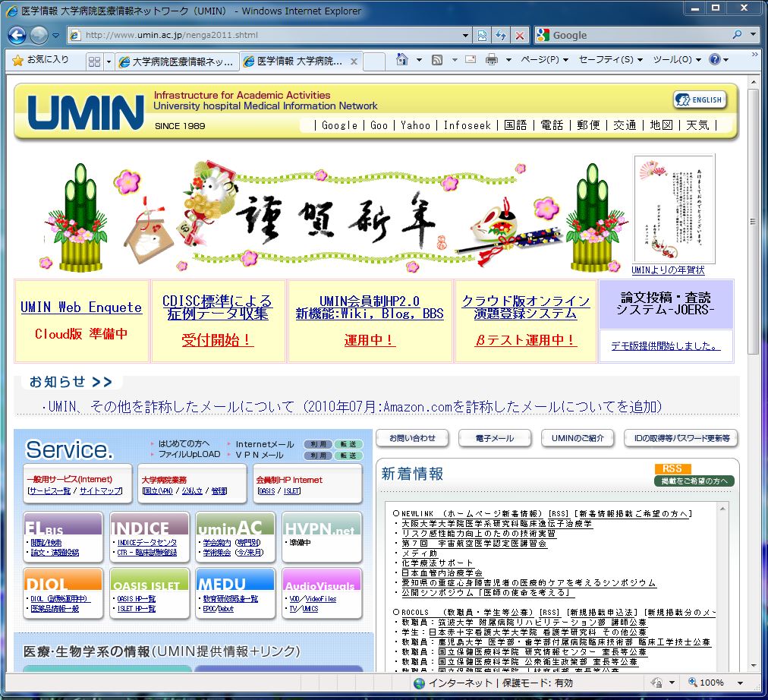Open the ページ(P) dropdown menu

pos(543,60)
